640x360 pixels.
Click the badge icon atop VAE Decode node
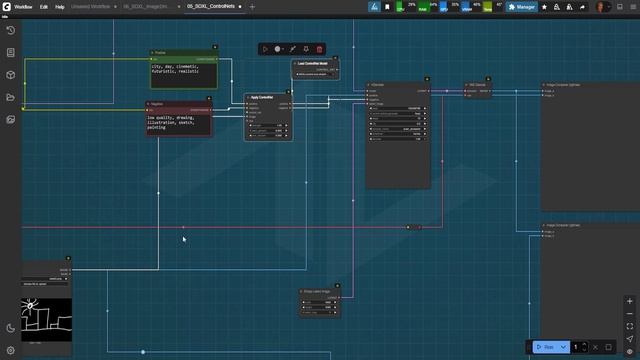point(488,79)
